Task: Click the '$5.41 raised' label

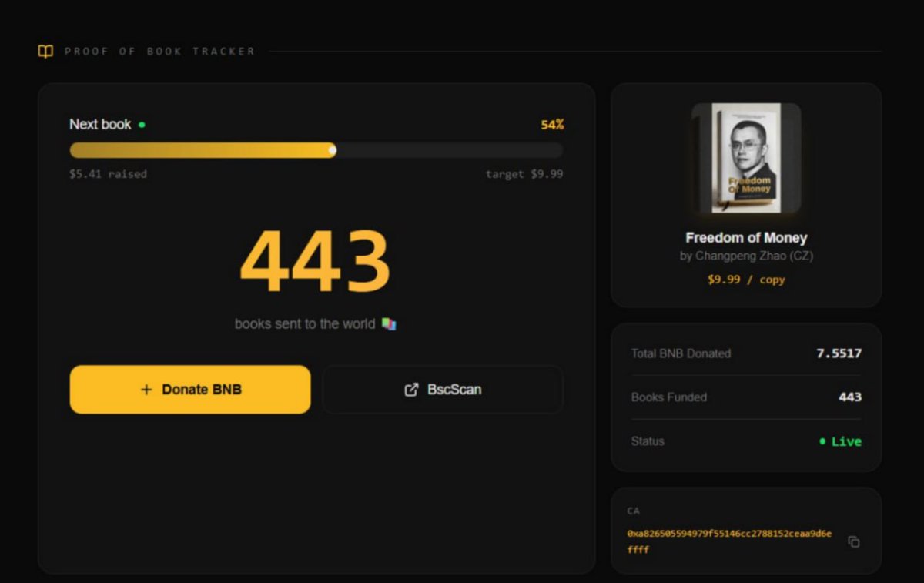Action: [x=108, y=174]
